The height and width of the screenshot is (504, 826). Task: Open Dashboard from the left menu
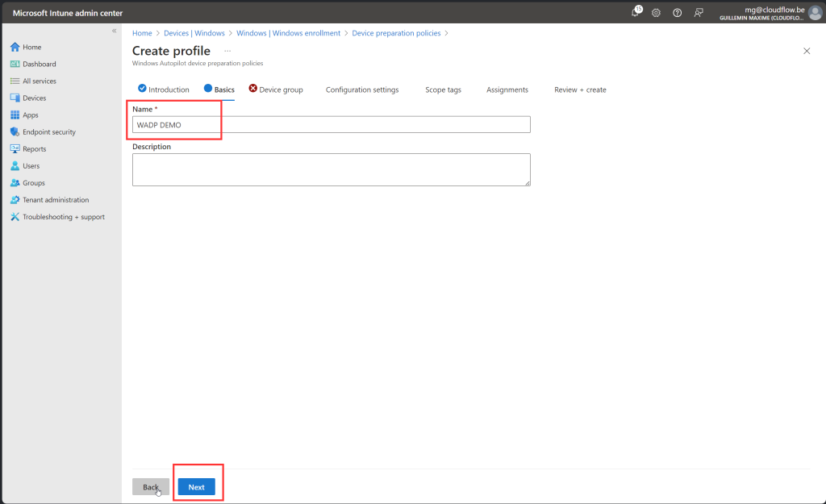click(39, 64)
